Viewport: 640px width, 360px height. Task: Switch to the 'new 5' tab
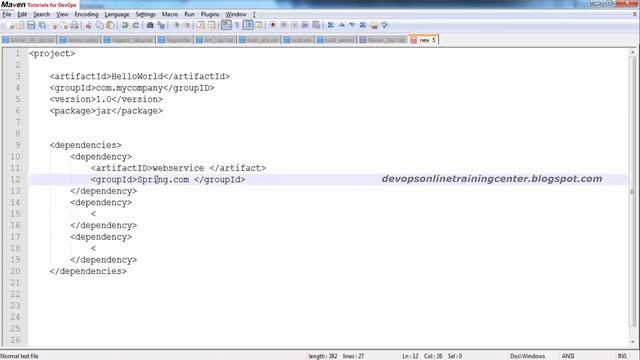pos(424,40)
